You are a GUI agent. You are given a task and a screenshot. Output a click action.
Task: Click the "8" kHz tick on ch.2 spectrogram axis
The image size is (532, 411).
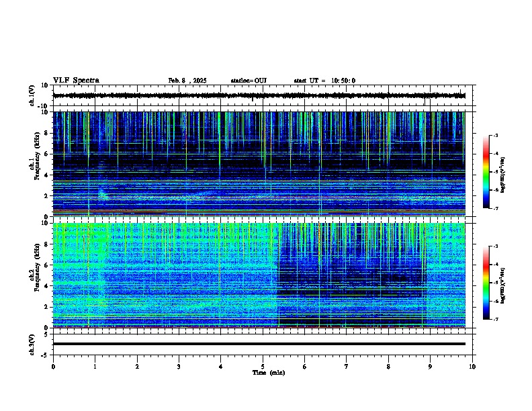[46, 244]
